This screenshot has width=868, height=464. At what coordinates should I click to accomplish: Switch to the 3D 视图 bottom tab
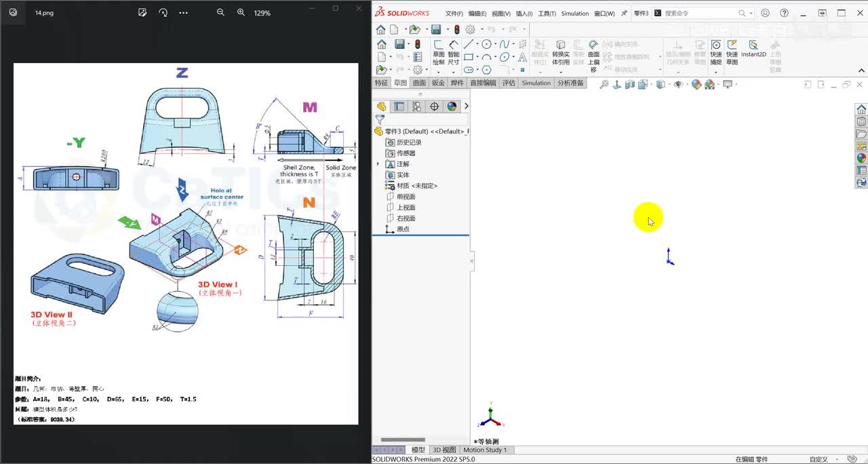click(x=445, y=450)
